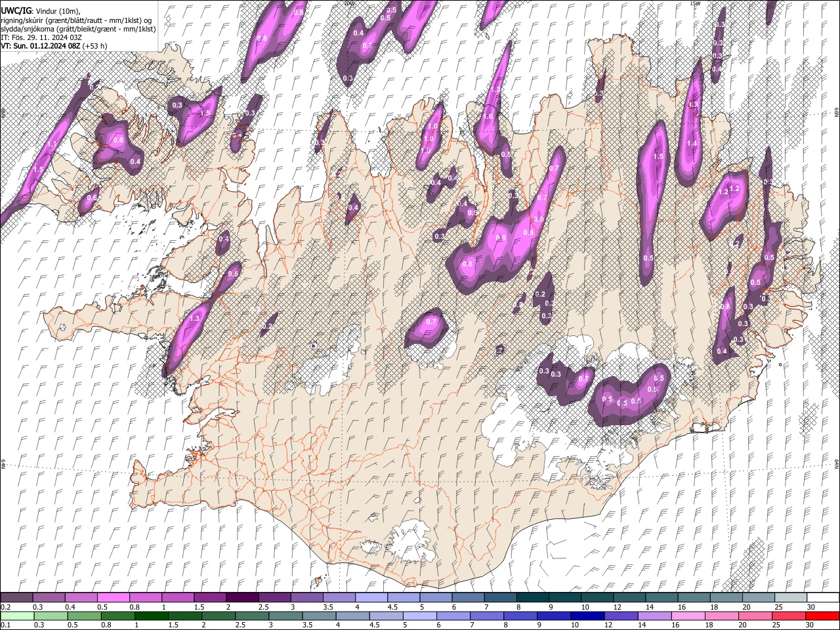840x630 pixels.
Task: Pick the light pink 16 swatch in lower legend
Action: (688, 616)
